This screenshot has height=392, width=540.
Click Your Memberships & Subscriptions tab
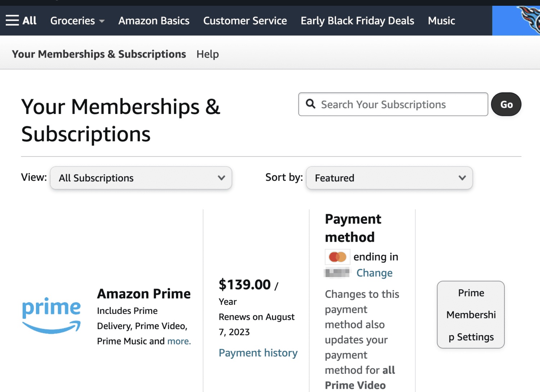[x=99, y=54]
